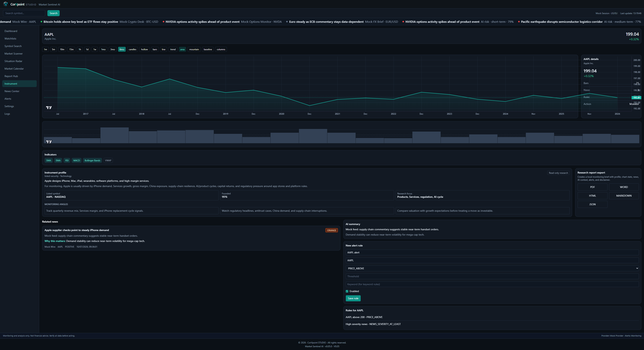Select the 5m timeframe
Image resolution: width=644 pixels, height=350 pixels.
pyautogui.click(x=53, y=49)
